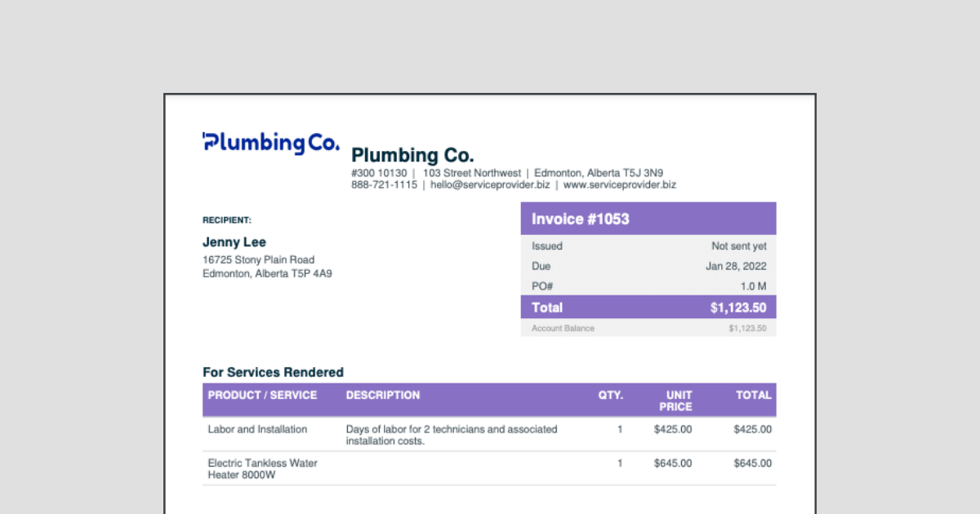Click the Account Balance label
The width and height of the screenshot is (980, 514).
coord(563,328)
